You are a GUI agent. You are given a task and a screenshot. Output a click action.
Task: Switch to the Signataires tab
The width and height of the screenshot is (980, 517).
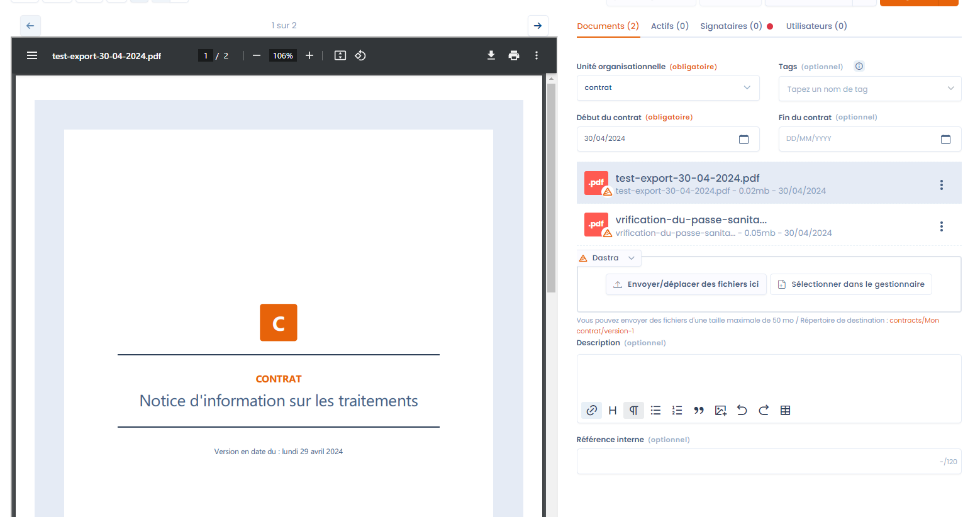point(731,26)
